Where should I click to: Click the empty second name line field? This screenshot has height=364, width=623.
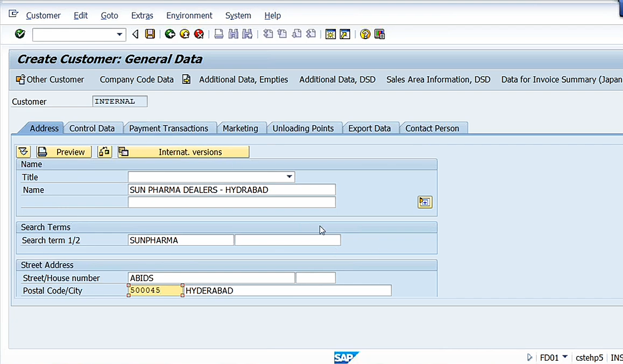pos(232,202)
